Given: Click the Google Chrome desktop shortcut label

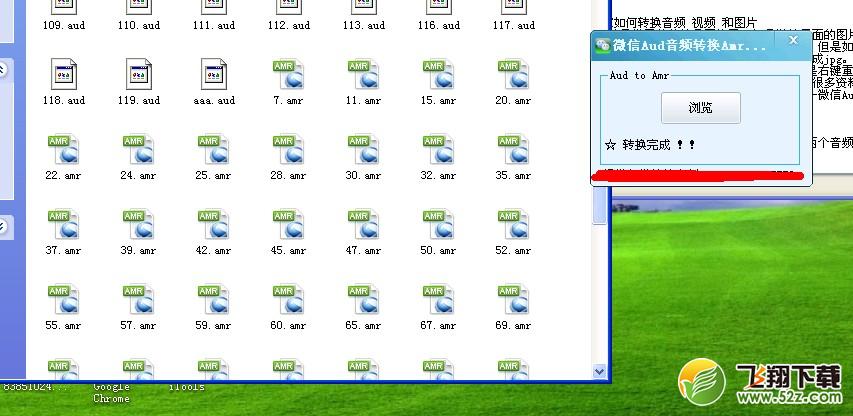Looking at the screenshot, I should (112, 393).
